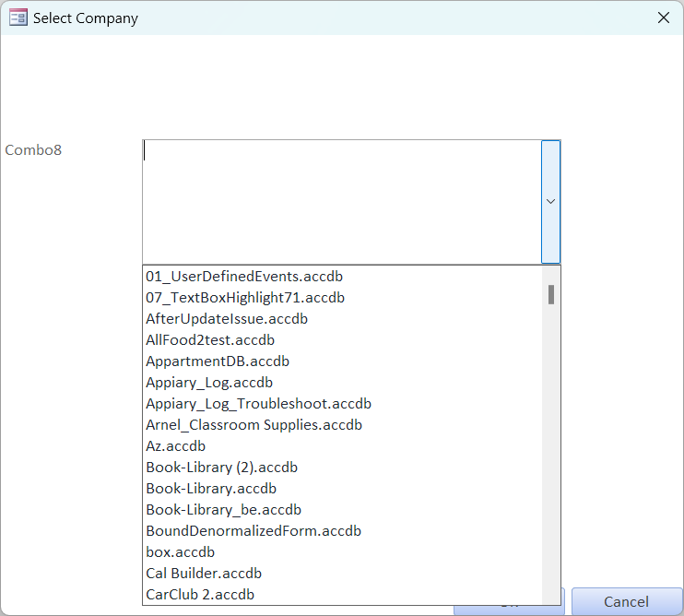Viewport: 684px width, 616px height.
Task: Choose AppartmentDB.accdb from the list
Action: pyautogui.click(x=217, y=361)
